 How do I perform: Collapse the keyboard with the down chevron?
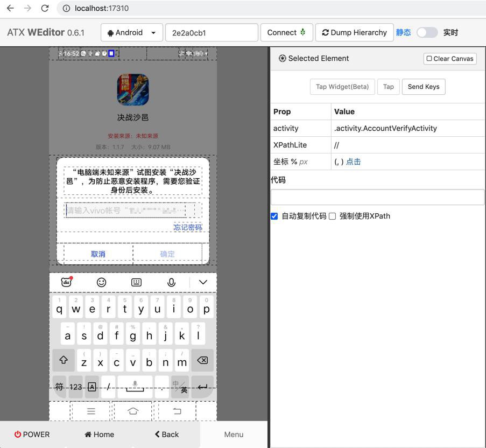203,282
